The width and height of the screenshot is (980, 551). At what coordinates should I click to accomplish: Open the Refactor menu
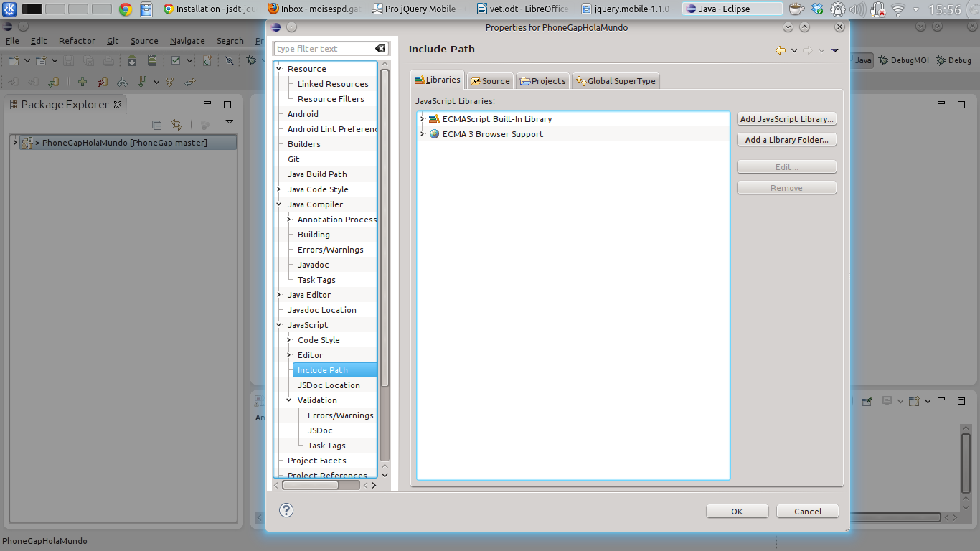point(77,41)
